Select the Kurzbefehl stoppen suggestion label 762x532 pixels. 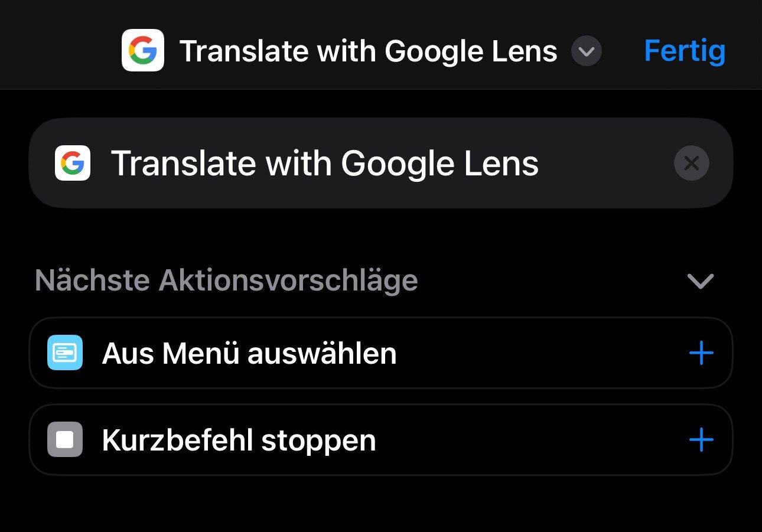(x=239, y=440)
